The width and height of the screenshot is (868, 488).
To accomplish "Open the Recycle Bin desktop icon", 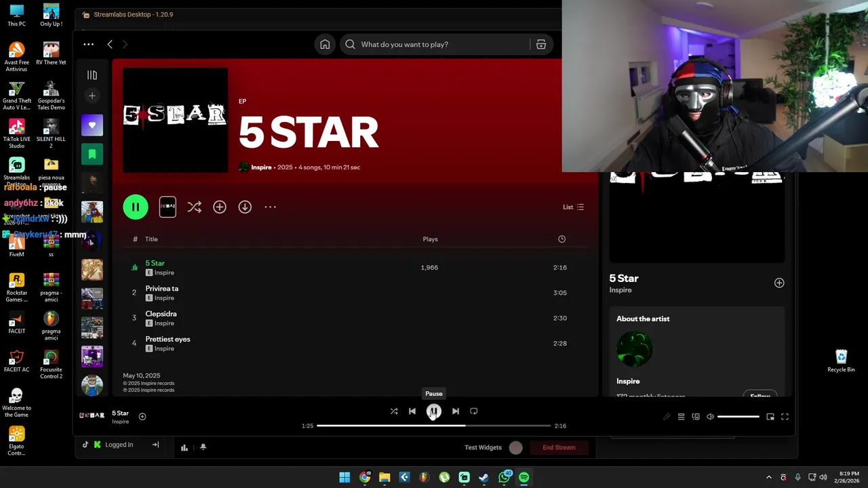I will point(841,361).
